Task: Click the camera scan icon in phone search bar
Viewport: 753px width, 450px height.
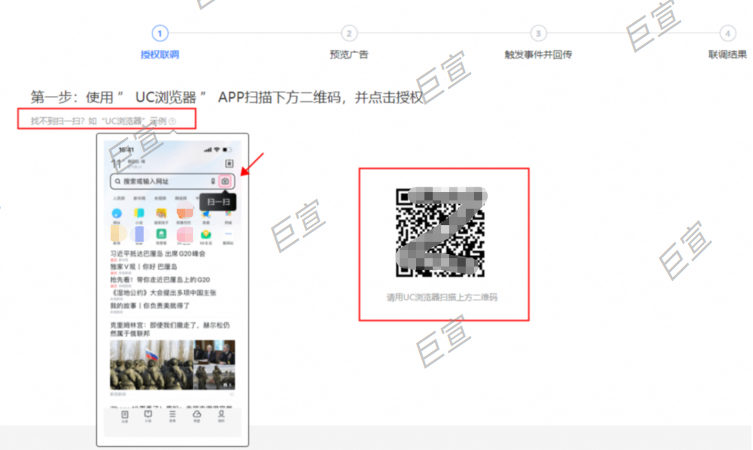Action: 225,181
